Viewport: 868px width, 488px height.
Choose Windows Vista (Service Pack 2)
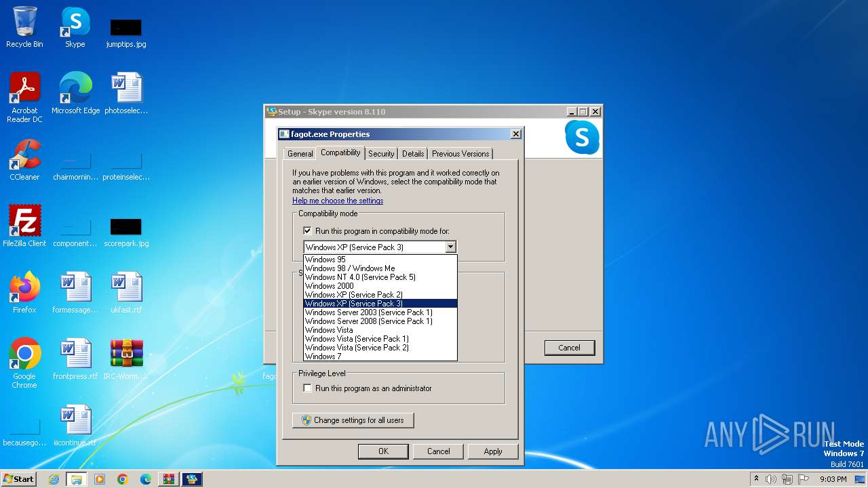380,348
